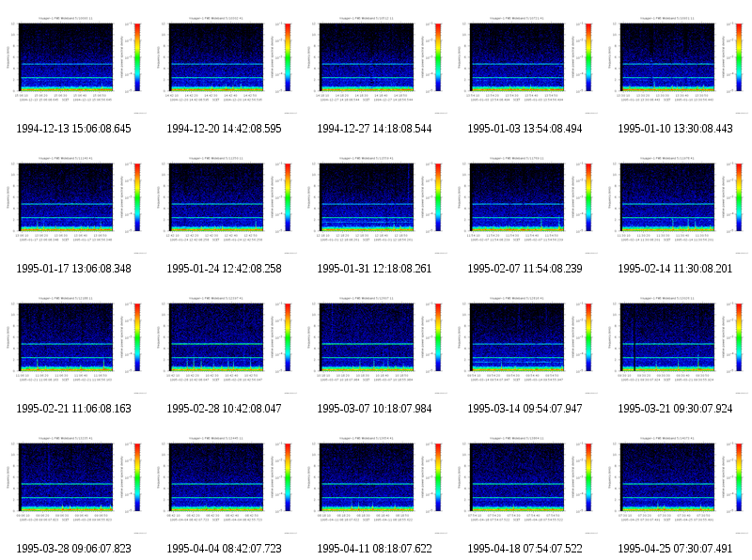Choose the date text "1995-03-28 09:06:07.823"

click(x=74, y=549)
